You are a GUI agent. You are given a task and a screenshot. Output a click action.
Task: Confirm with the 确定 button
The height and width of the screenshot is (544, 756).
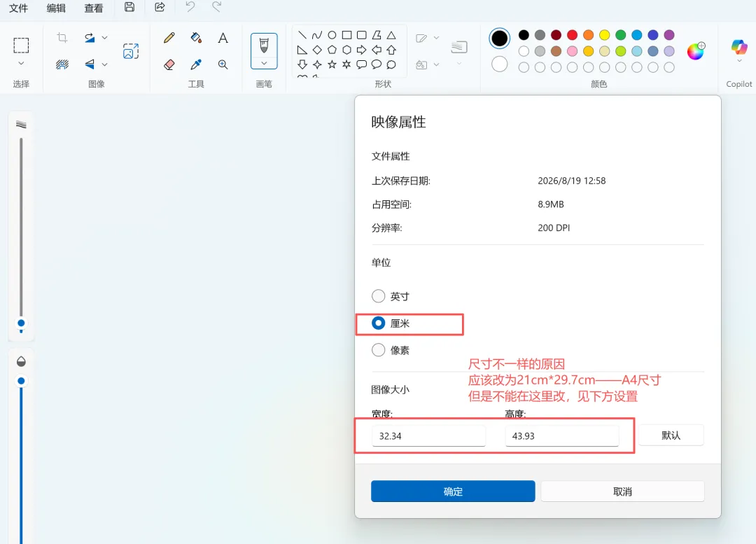(453, 491)
